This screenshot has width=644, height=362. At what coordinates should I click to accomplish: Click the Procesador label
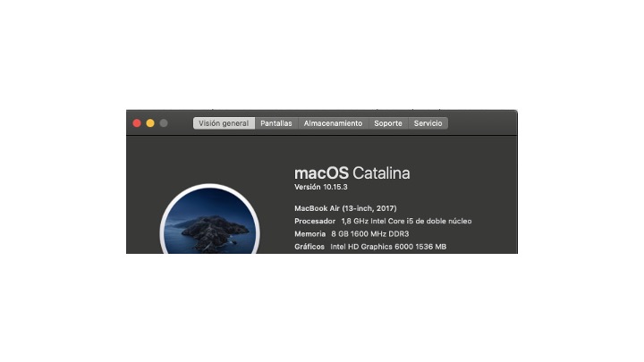[315, 221]
